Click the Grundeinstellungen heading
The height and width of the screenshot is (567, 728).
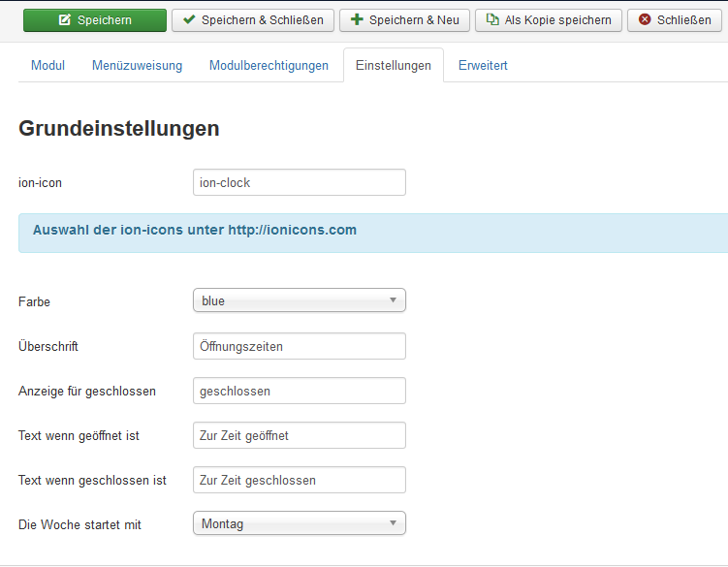(x=119, y=129)
